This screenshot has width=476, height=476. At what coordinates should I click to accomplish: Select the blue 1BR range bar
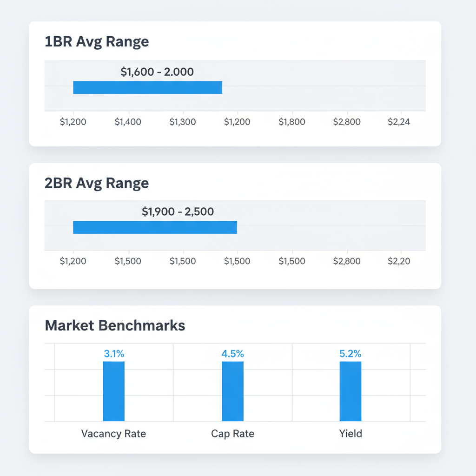[147, 87]
